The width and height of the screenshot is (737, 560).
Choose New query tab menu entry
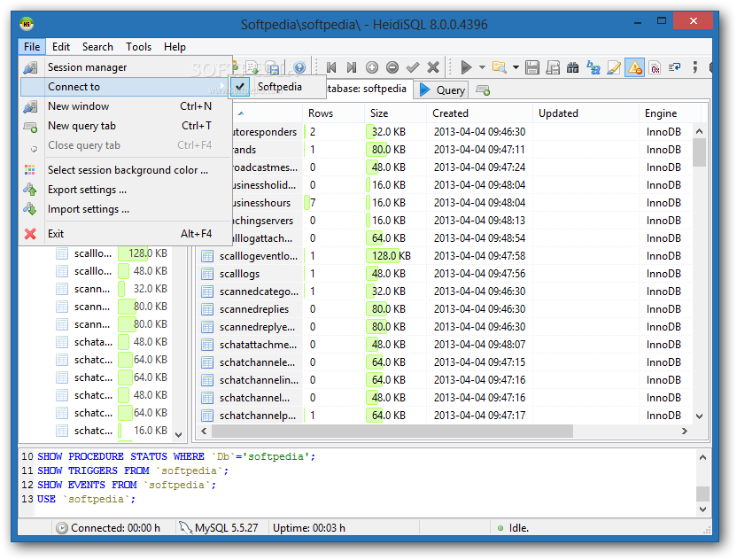(x=126, y=126)
